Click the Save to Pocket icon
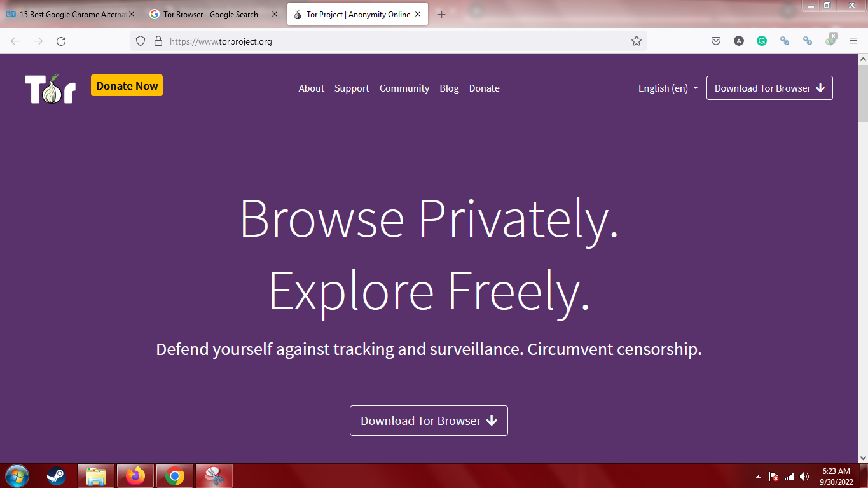 point(716,41)
